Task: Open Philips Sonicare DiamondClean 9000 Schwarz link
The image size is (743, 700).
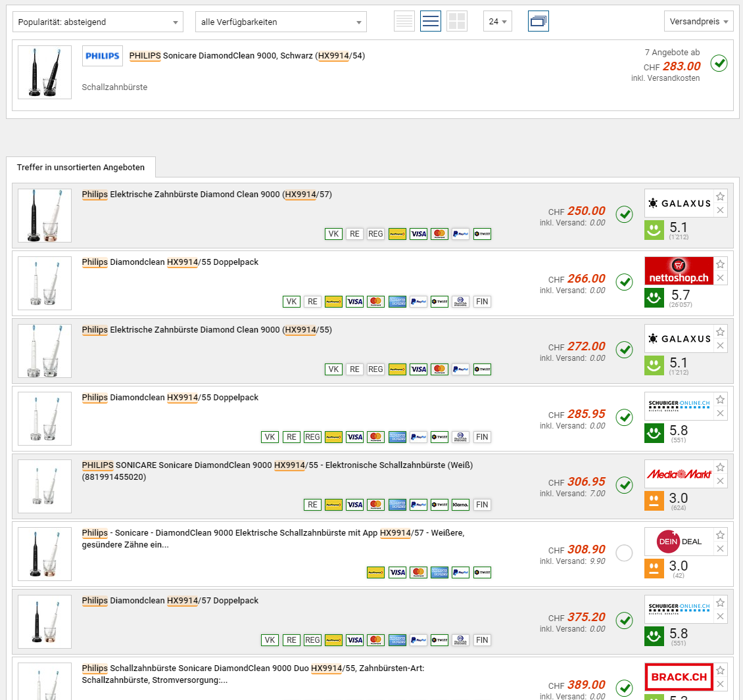Action: tap(247, 56)
